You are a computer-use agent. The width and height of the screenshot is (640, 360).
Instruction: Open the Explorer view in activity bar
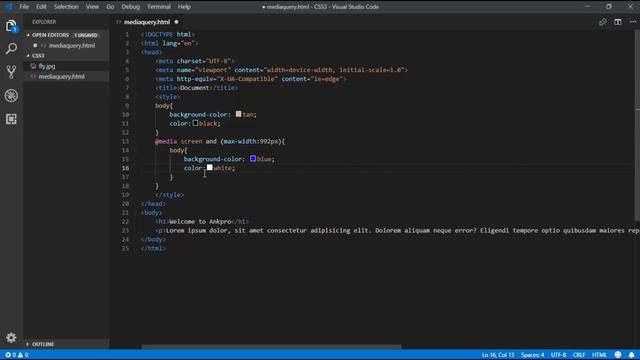point(11,26)
